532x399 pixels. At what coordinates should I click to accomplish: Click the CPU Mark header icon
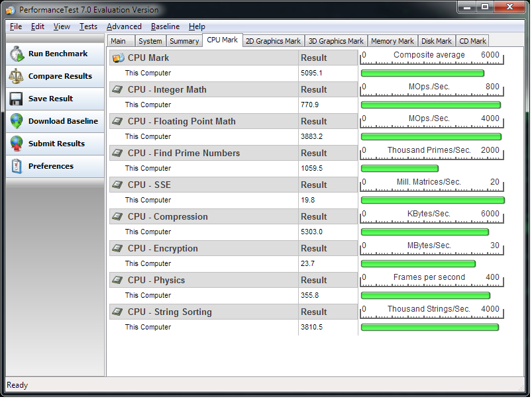point(119,58)
